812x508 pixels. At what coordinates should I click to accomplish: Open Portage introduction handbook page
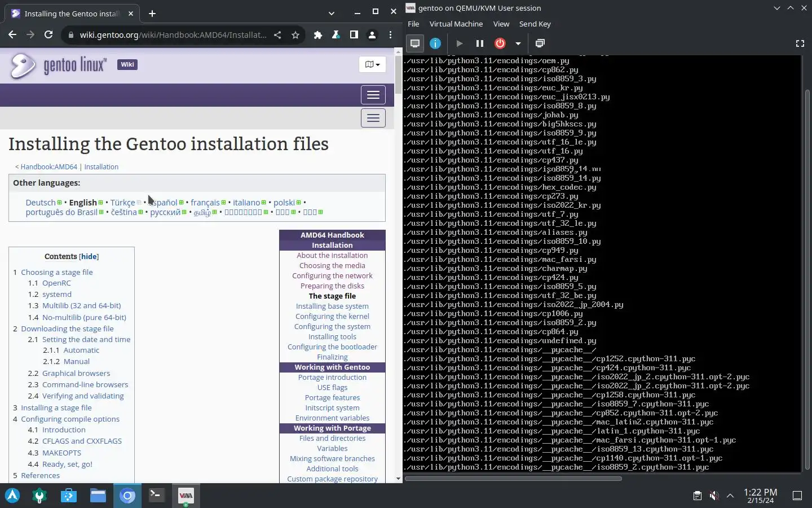[x=332, y=378]
